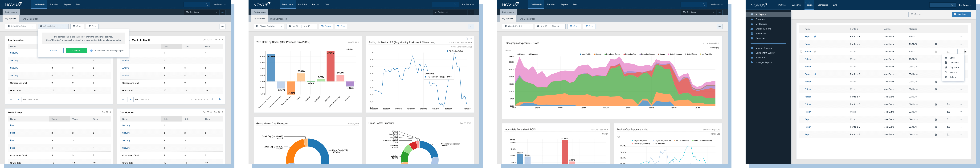Viewport: 980px width, 168px height.
Task: Select Download icon in the row context menu
Action: (946, 63)
